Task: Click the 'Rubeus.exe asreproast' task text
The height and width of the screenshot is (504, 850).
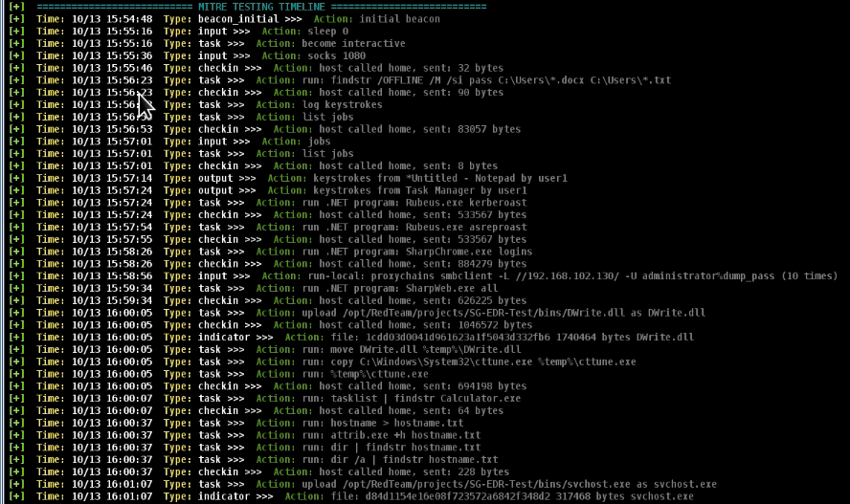Action: coord(466,228)
